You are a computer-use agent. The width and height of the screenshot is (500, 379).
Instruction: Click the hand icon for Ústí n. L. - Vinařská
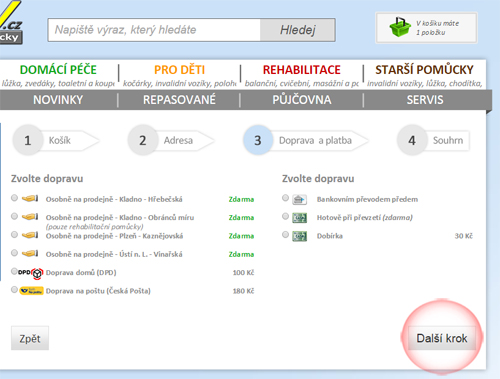30,254
